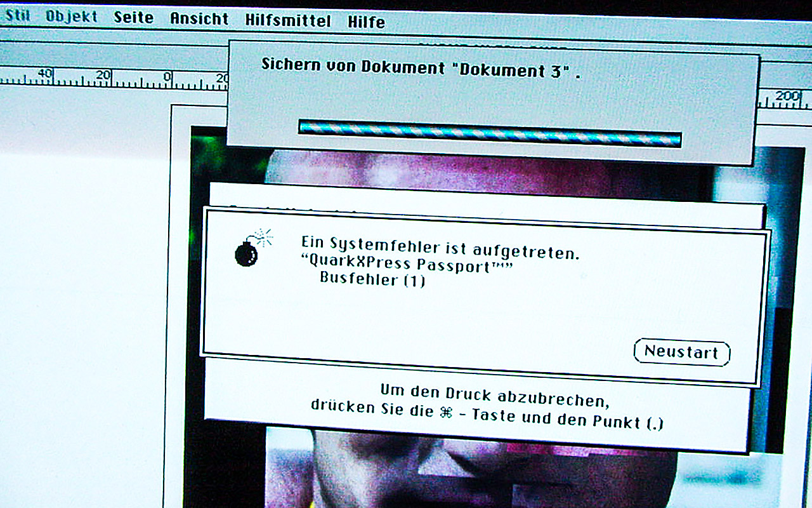
Task: Open the Hilfsmittel menu
Action: tap(288, 20)
